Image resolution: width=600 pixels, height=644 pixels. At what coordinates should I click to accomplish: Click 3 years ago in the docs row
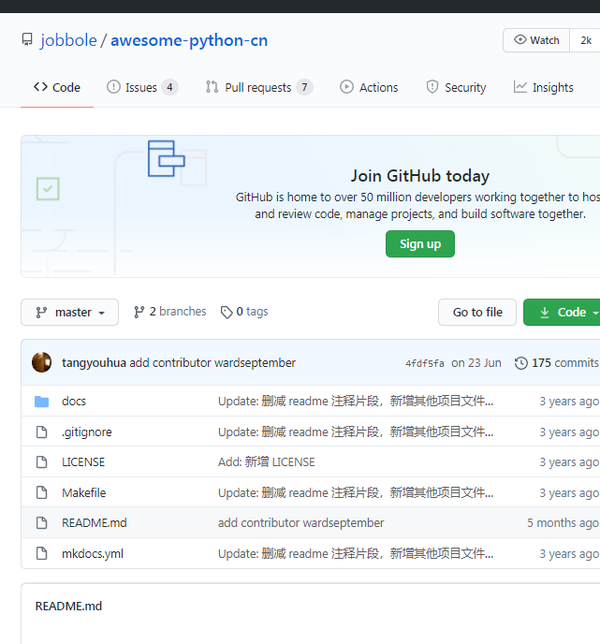[569, 401]
